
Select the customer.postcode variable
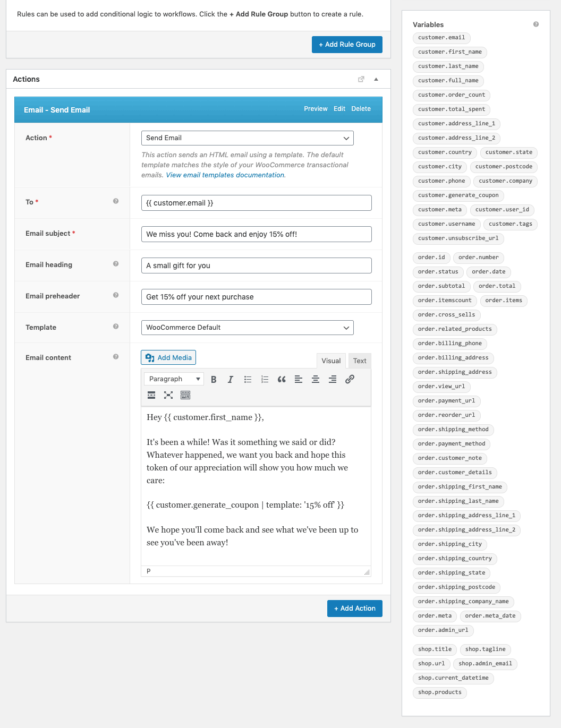(504, 167)
